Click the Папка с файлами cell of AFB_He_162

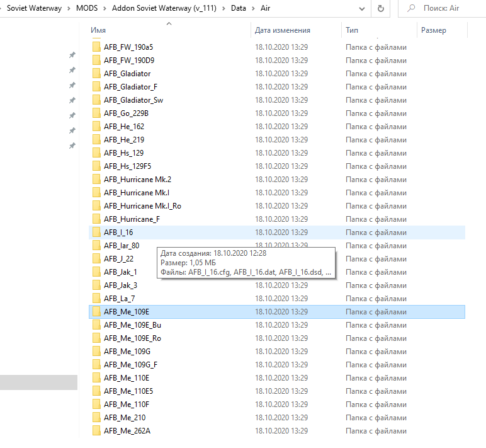coord(376,127)
